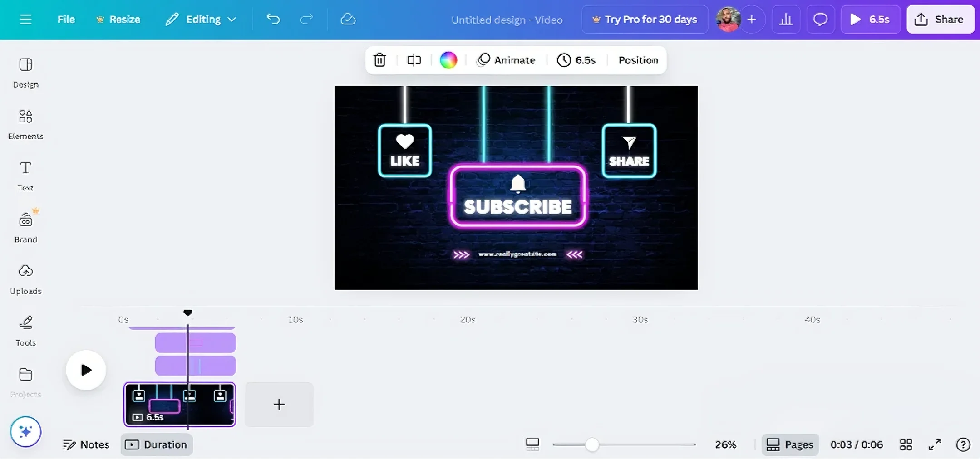Click the undo arrow icon
Viewport: 980px width, 459px height.
point(273,19)
